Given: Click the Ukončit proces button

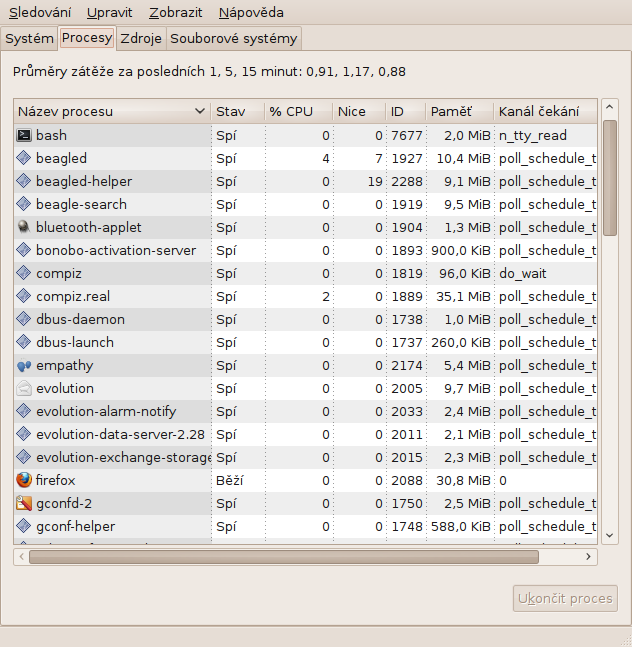Looking at the screenshot, I should (x=565, y=598).
